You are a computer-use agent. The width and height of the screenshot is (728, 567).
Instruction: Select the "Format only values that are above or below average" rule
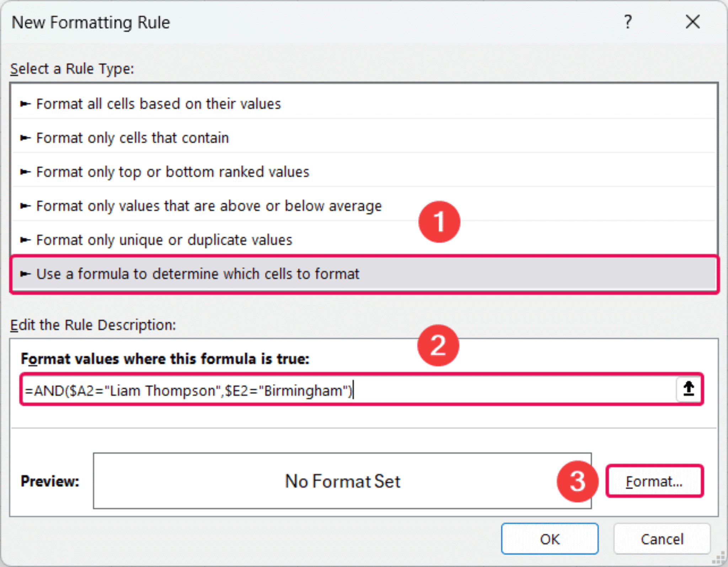209,205
